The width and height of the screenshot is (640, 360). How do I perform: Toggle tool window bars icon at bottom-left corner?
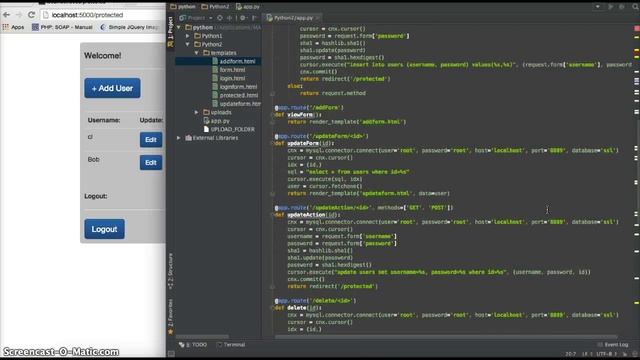[171, 354]
